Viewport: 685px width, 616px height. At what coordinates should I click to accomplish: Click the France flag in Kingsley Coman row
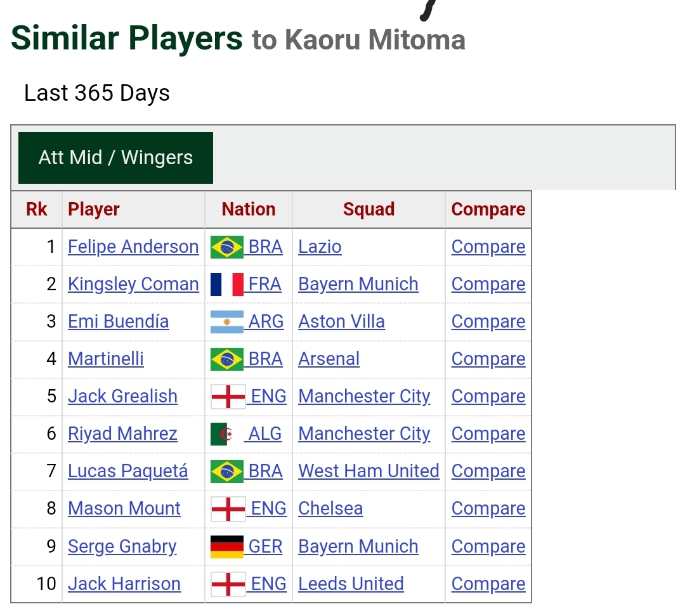point(226,285)
